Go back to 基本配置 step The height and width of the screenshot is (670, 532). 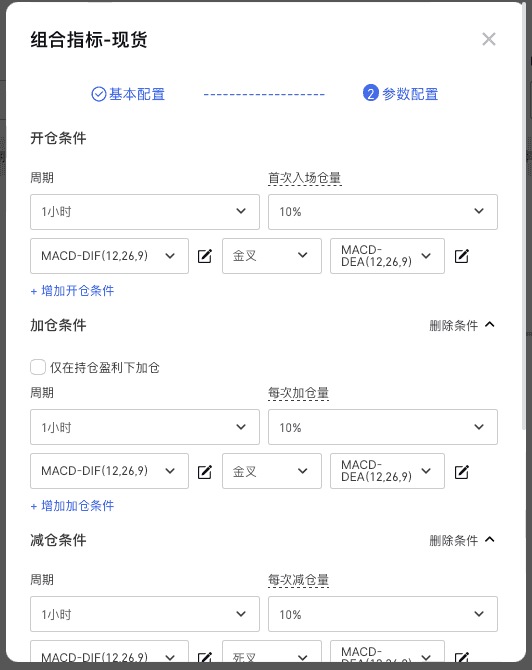coord(128,94)
